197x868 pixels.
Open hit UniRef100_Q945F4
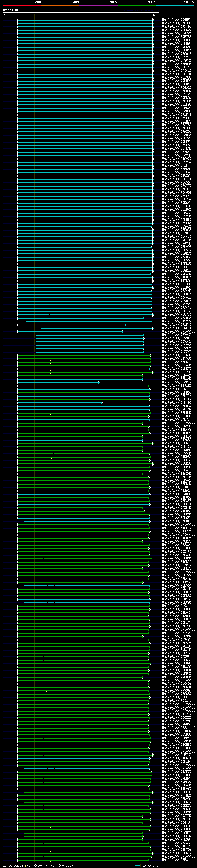pos(177,20)
